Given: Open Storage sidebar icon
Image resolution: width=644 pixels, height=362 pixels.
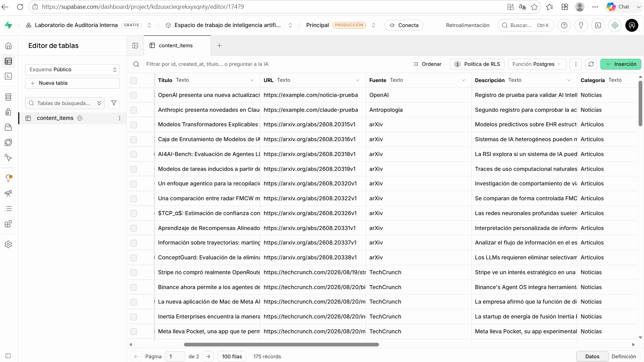Looking at the screenshot, I should 8,127.
